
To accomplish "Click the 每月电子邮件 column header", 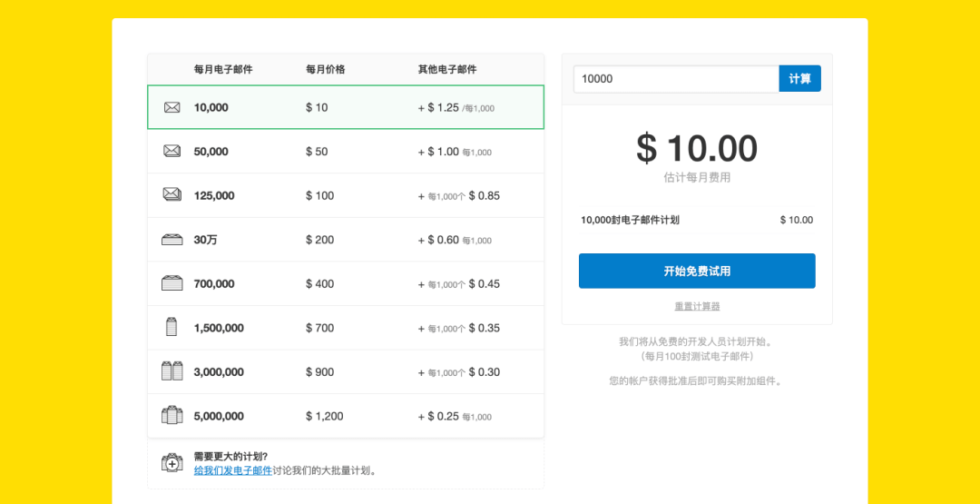I will 223,69.
